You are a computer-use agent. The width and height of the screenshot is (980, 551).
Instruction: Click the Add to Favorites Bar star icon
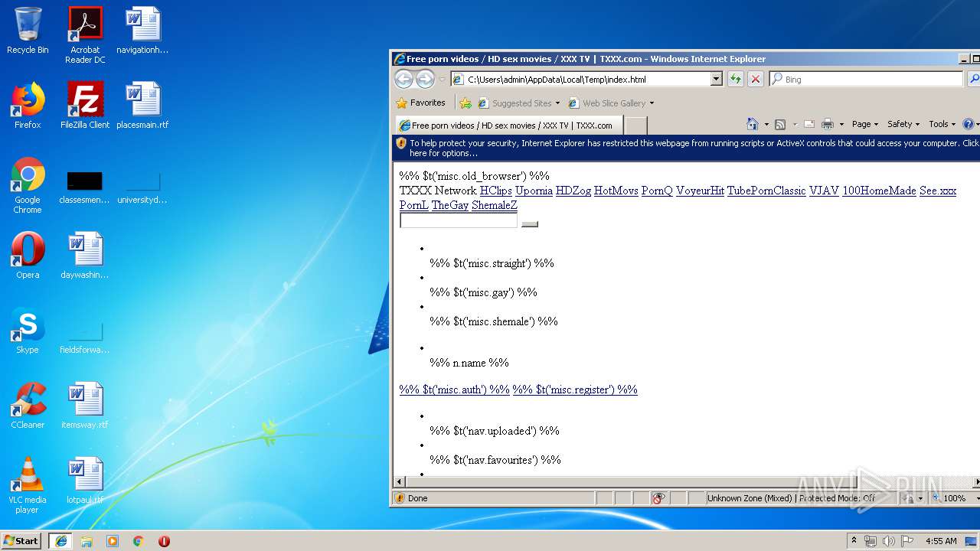(x=465, y=103)
